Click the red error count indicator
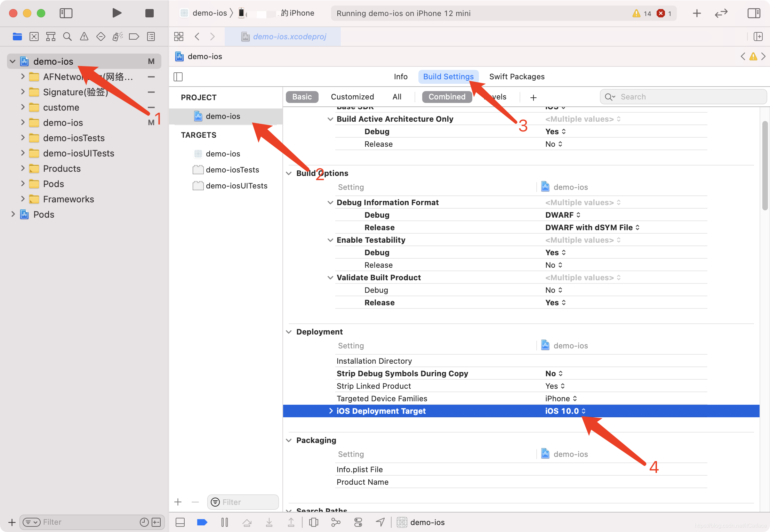The width and height of the screenshot is (770, 532). [664, 13]
